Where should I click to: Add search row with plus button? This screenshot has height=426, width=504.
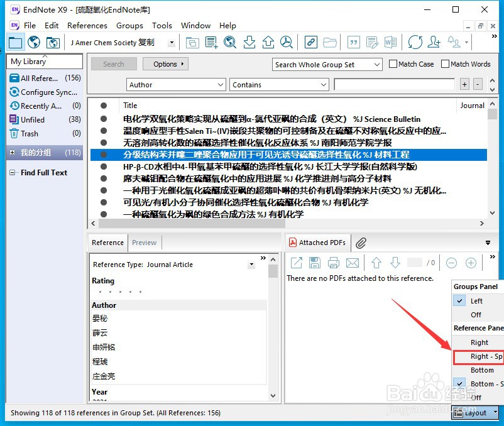464,84
